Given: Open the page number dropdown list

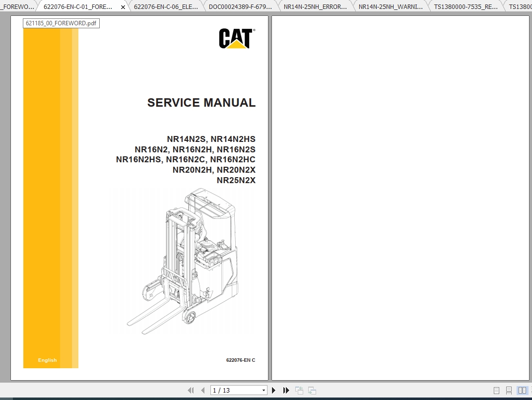Looking at the screenshot, I should [x=265, y=390].
